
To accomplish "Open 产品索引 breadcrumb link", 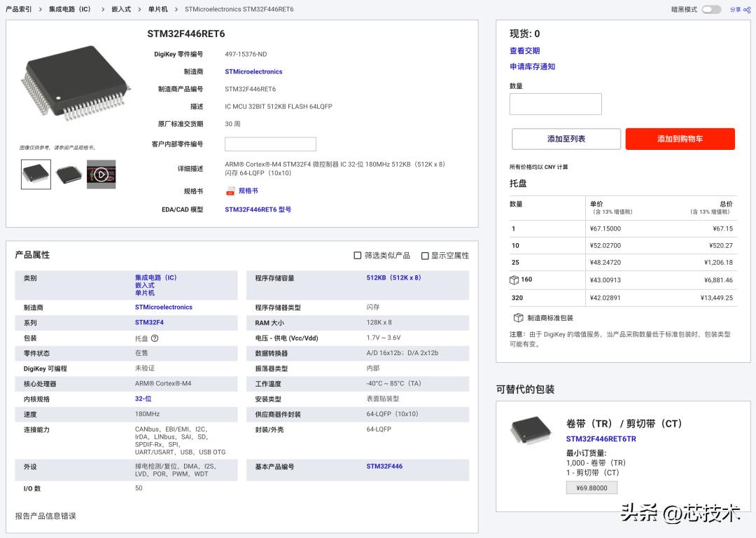I will point(18,9).
